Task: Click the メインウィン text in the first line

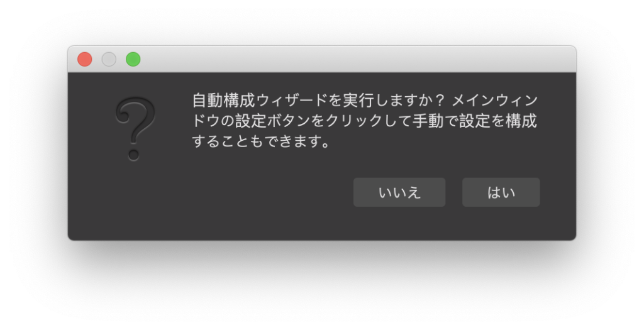Action: point(494,100)
